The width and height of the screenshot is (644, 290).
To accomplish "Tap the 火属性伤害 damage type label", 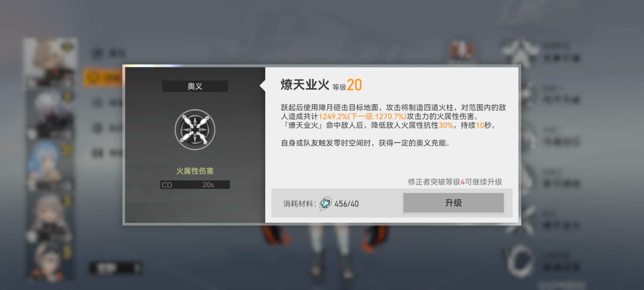I will [195, 171].
